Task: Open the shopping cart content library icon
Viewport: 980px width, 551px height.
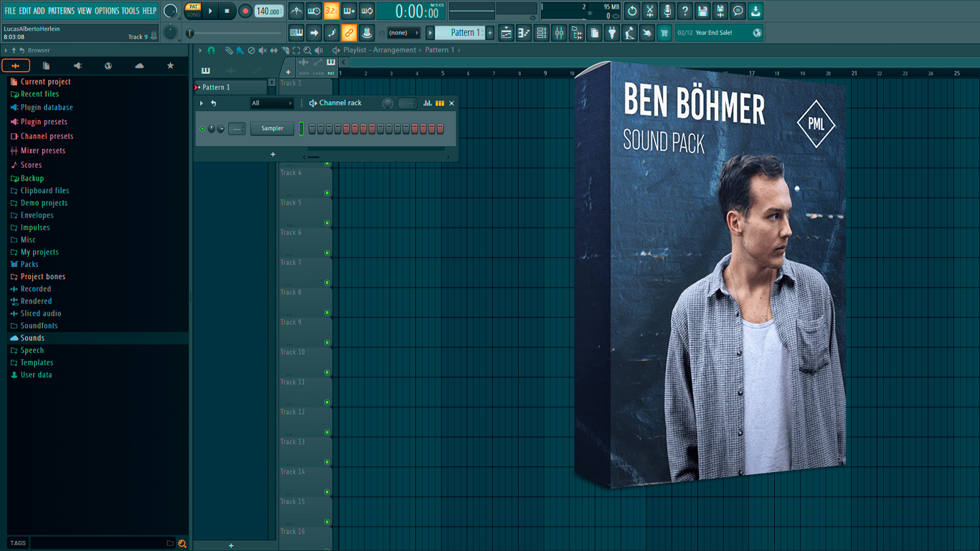Action: point(664,33)
